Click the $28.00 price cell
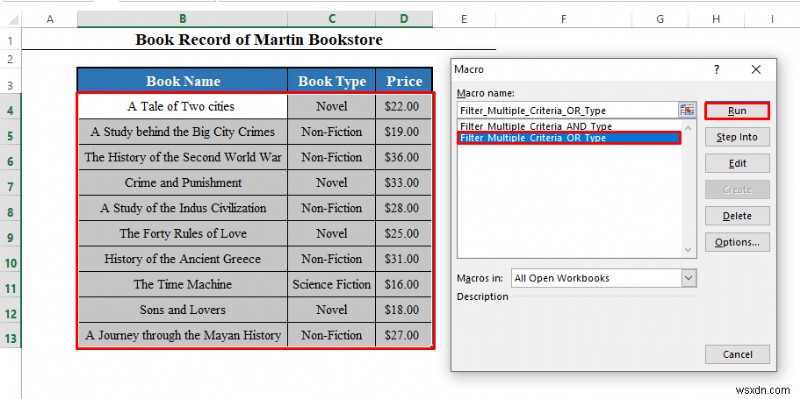Screen dimensions: 800x399 tap(404, 208)
